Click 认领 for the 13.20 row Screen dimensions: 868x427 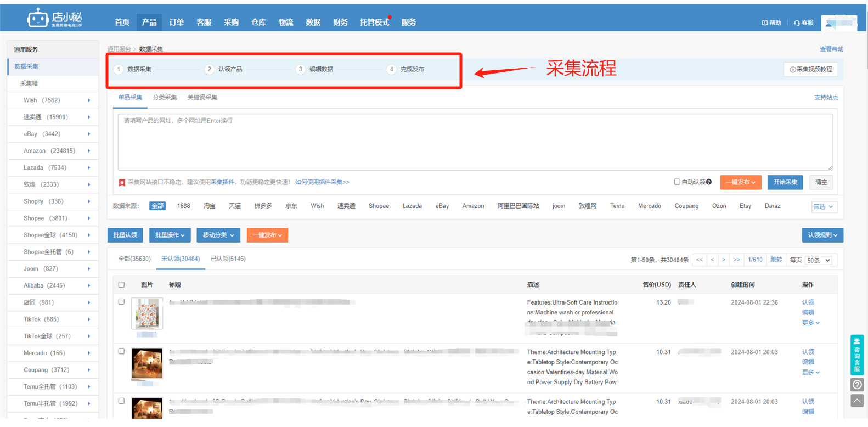pyautogui.click(x=808, y=302)
